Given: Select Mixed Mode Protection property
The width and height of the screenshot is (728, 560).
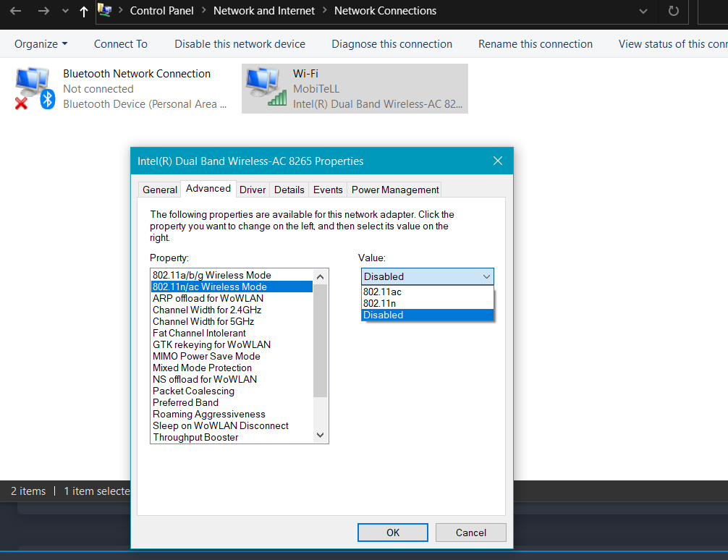Looking at the screenshot, I should (232, 368).
